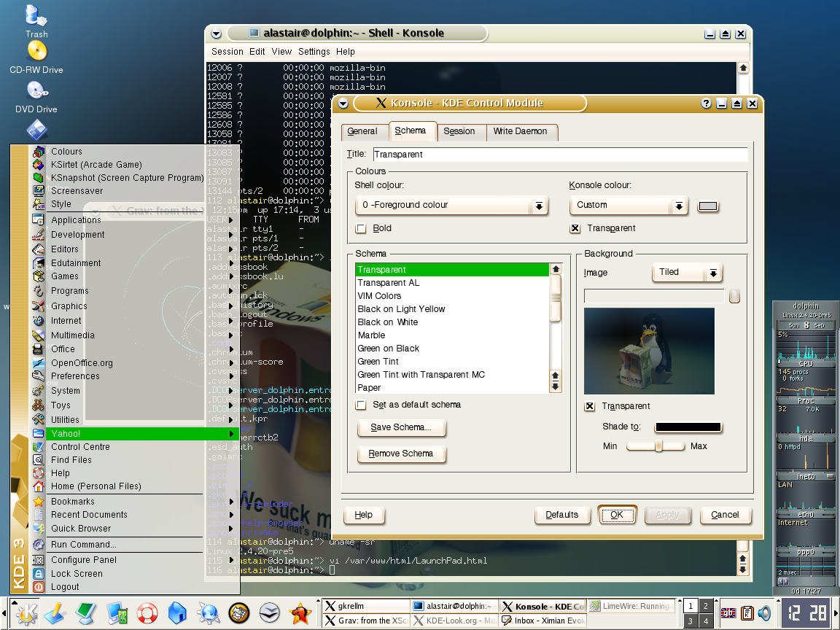This screenshot has height=630, width=840.
Task: Open Klipper clipboard tray icon
Action: click(747, 612)
